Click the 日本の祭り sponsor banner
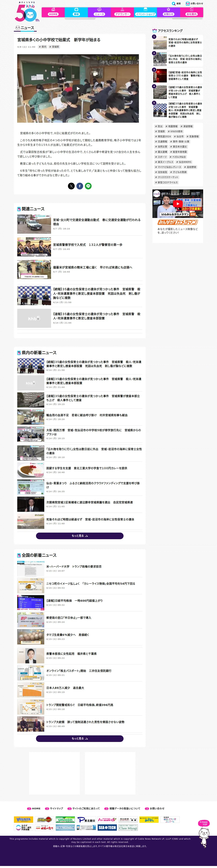This screenshot has width=217, height=868. click(x=44, y=828)
